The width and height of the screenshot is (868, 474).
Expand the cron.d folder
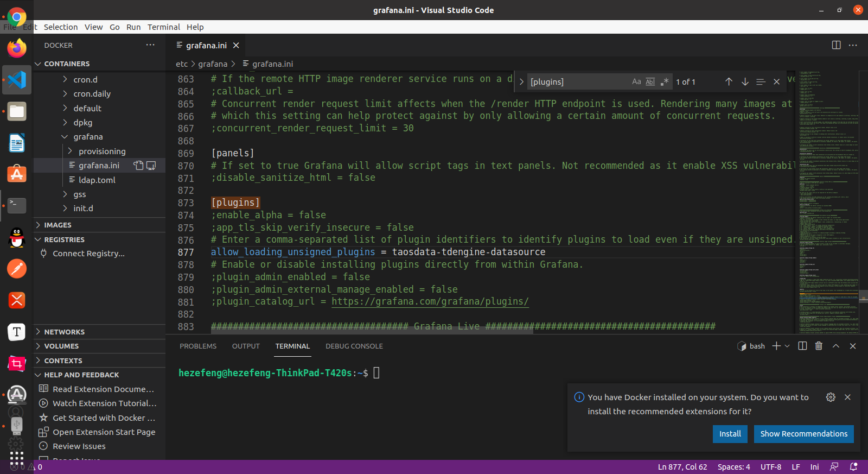[99, 79]
